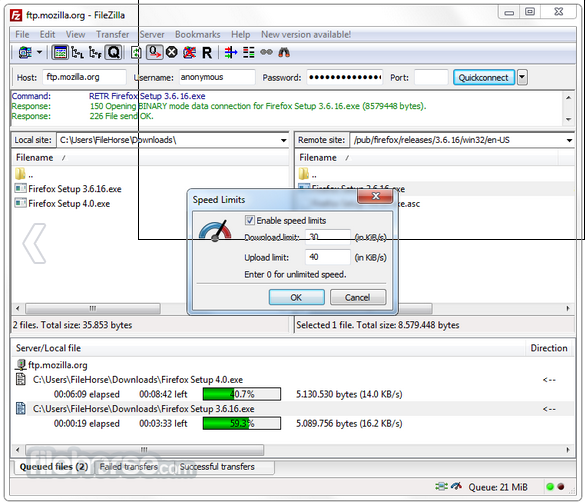586x504 pixels.
Task: Uncheck Enable speed limits checkbox
Action: pyautogui.click(x=249, y=220)
